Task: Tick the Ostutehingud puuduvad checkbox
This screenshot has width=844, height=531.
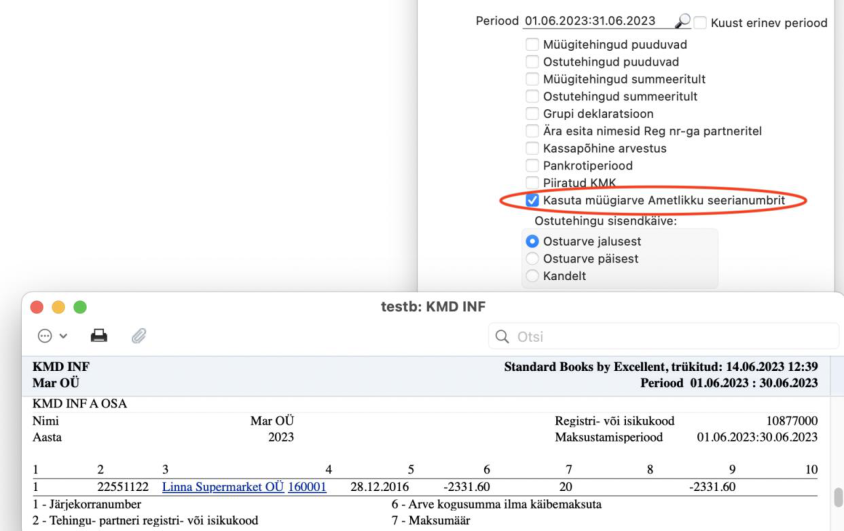Action: pyautogui.click(x=532, y=61)
